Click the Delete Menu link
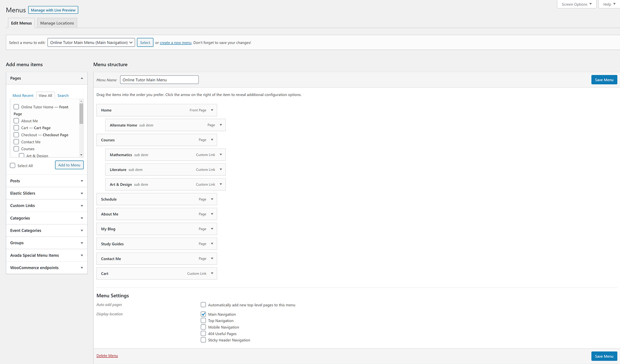Image resolution: width=620 pixels, height=364 pixels. point(107,356)
